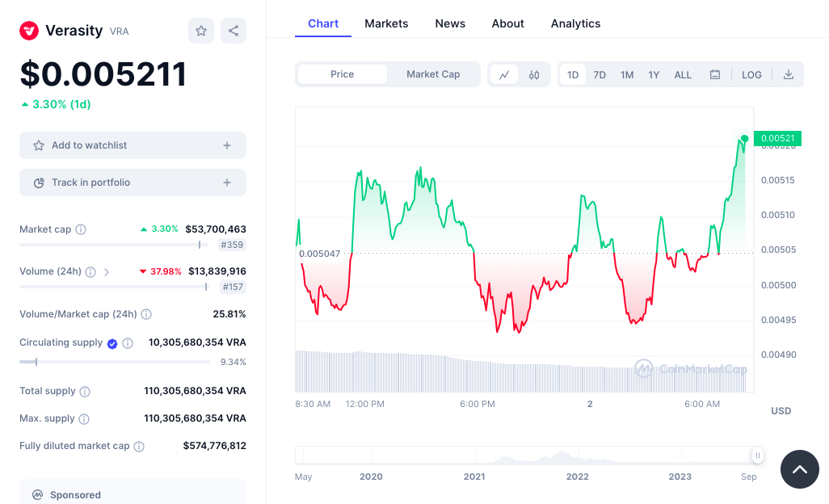Screen dimensions: 829x504
Task: Click the 2022 navigator timeline label
Action: 578,477
